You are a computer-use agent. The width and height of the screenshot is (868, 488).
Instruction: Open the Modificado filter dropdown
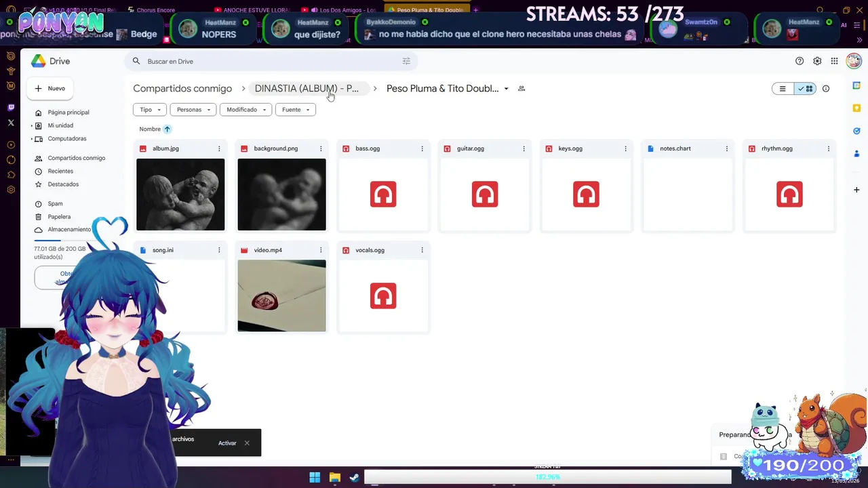click(x=245, y=110)
